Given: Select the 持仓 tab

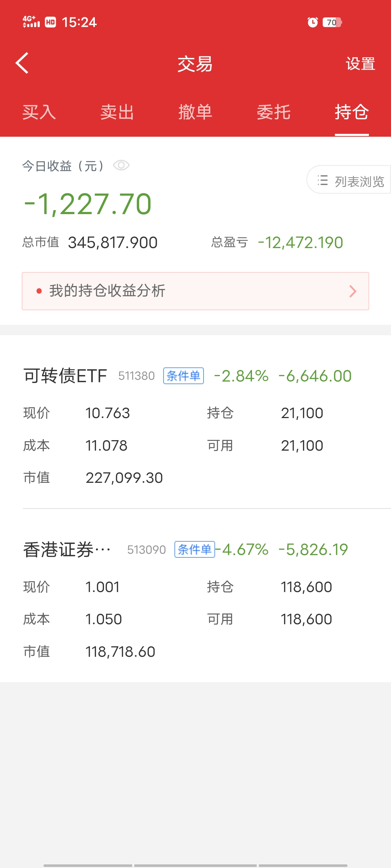Looking at the screenshot, I should pyautogui.click(x=352, y=112).
